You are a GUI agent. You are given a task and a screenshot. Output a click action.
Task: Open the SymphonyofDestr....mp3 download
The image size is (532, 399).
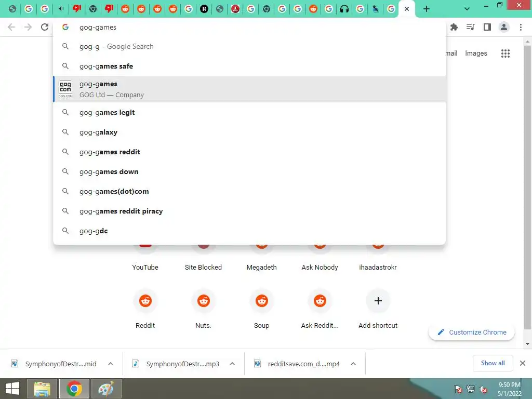(x=176, y=364)
